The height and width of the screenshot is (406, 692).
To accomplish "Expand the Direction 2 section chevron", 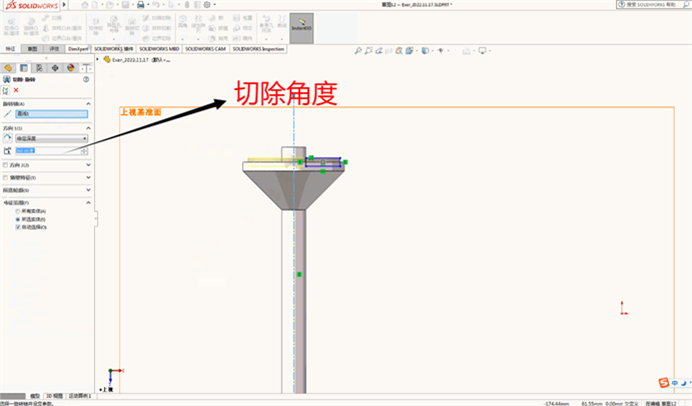I will click(x=88, y=165).
